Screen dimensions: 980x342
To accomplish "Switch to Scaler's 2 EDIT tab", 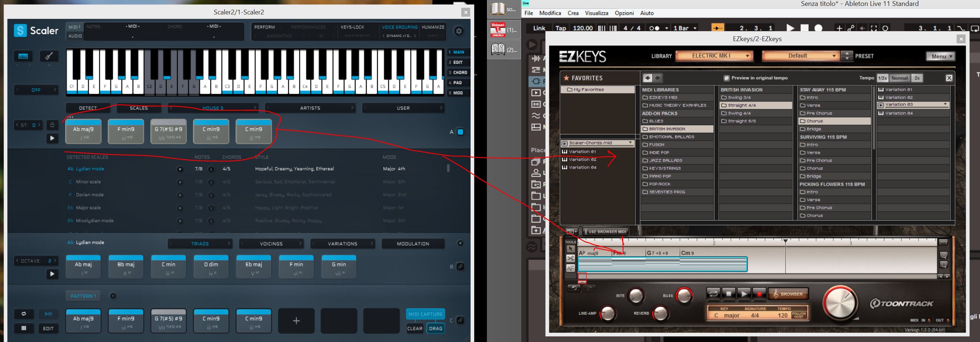I will (458, 62).
